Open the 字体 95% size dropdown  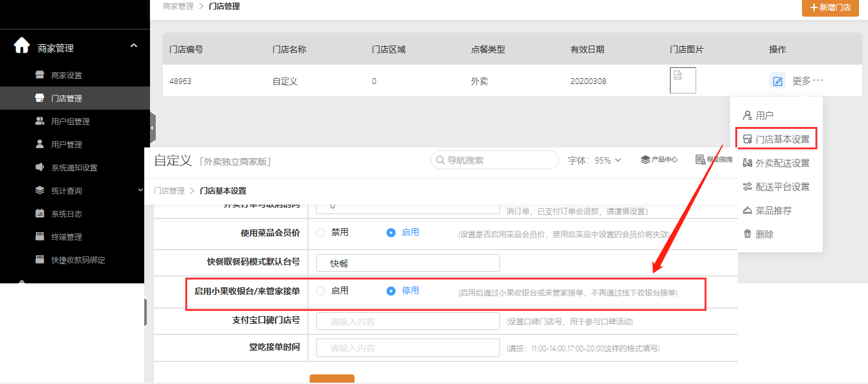[x=595, y=160]
